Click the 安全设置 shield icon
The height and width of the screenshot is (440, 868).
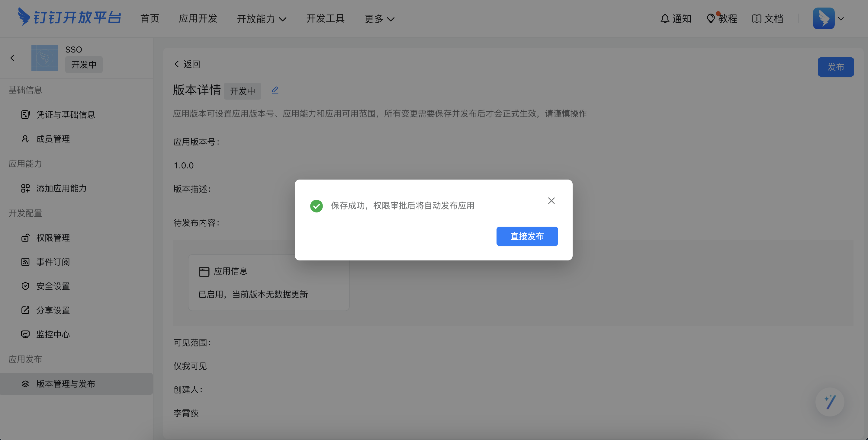click(x=25, y=286)
